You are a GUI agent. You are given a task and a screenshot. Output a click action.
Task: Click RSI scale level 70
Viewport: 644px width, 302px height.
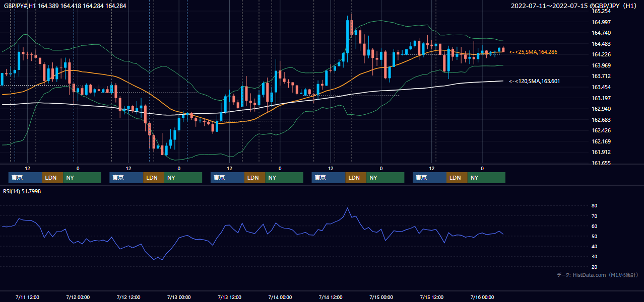click(x=595, y=216)
